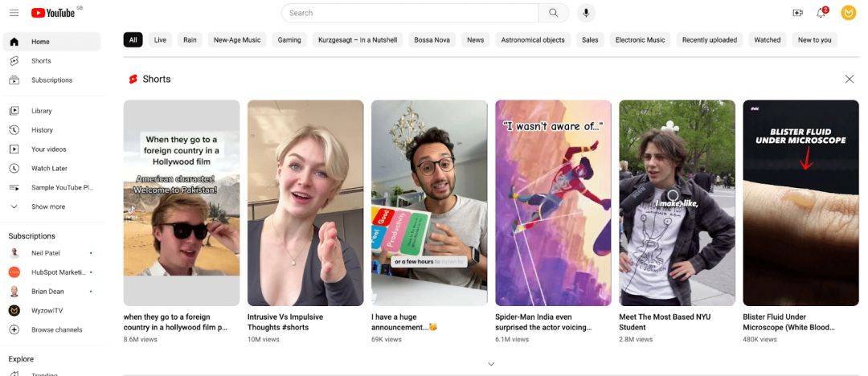
Task: Open notifications bell with 2 badge
Action: (x=821, y=12)
